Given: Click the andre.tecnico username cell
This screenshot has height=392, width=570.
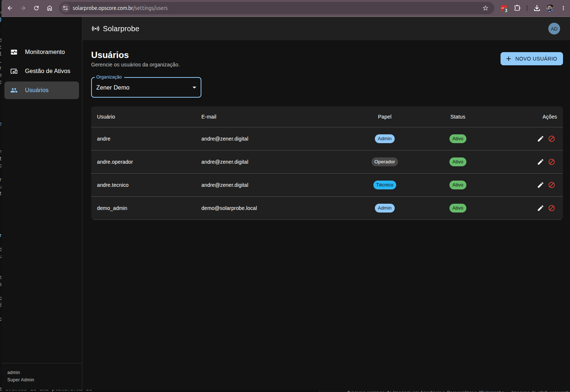Looking at the screenshot, I should 113,185.
